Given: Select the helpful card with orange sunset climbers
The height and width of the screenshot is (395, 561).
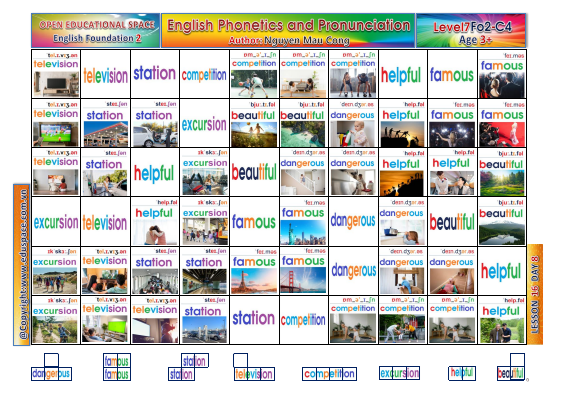Looking at the screenshot, I should (403, 172).
